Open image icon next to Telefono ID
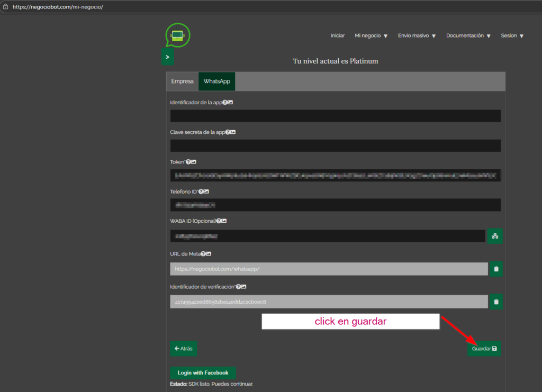Viewport: 542px width, 392px height. [206, 192]
